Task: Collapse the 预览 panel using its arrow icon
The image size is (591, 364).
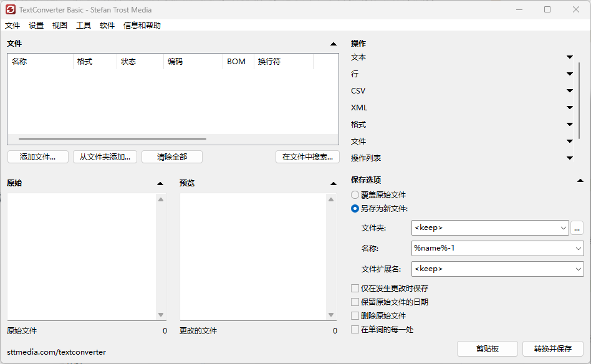Action: 334,184
